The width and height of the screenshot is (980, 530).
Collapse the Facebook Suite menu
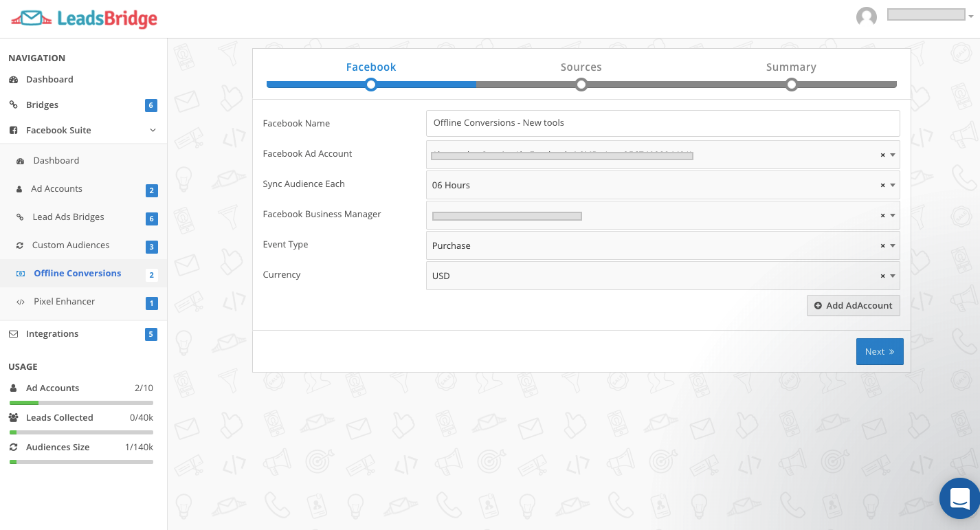(x=153, y=131)
